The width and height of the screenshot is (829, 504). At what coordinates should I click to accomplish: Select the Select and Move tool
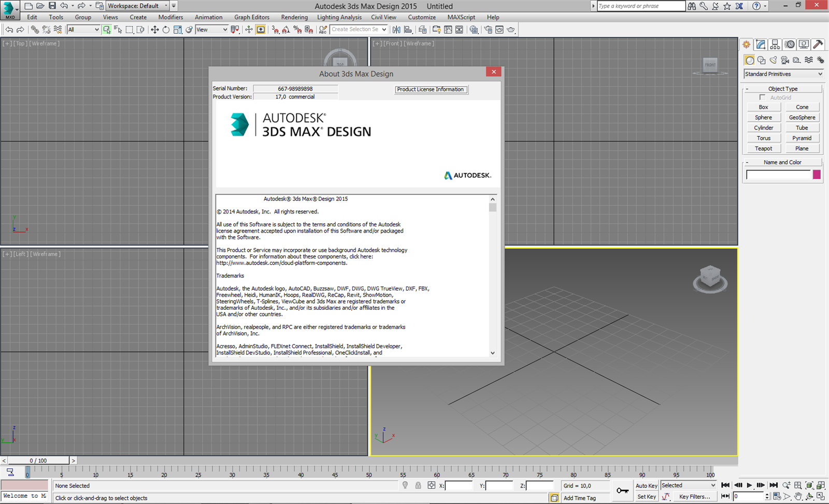(x=154, y=30)
